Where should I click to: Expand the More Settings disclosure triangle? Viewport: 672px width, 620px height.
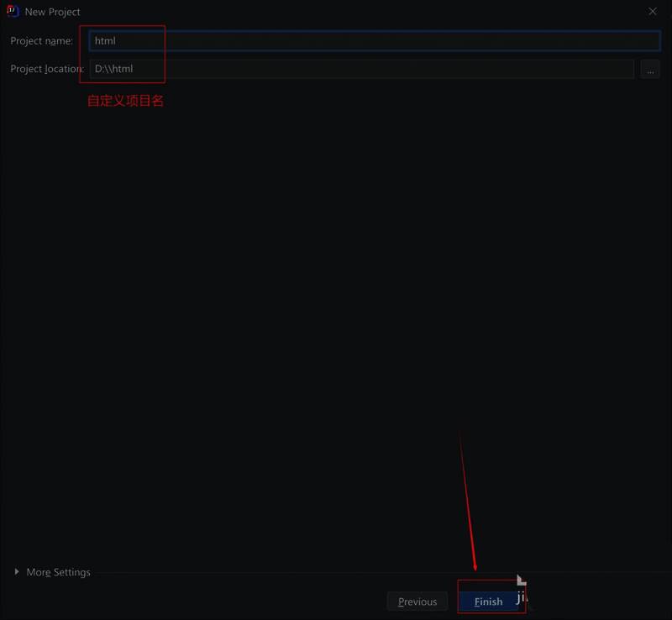17,572
